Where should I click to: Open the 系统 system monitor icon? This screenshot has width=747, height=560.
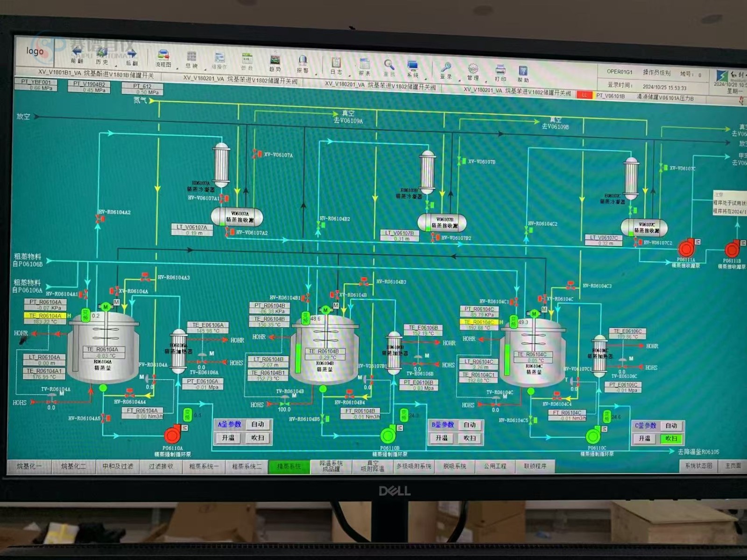coord(412,65)
